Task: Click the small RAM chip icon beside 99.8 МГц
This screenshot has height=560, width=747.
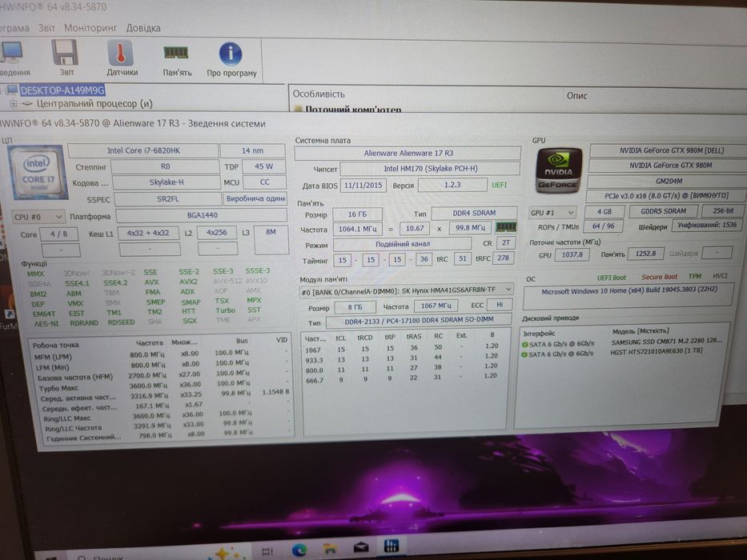Action: pos(506,227)
